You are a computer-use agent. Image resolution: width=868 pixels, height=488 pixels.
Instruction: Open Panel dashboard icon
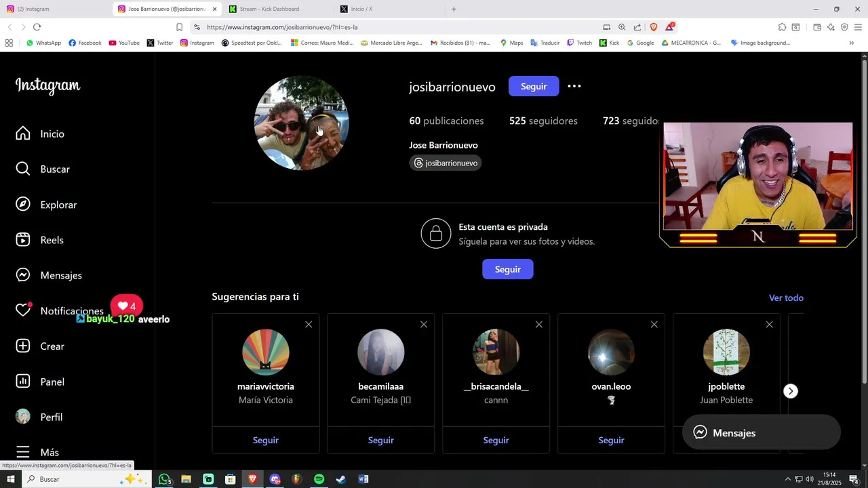point(23,382)
